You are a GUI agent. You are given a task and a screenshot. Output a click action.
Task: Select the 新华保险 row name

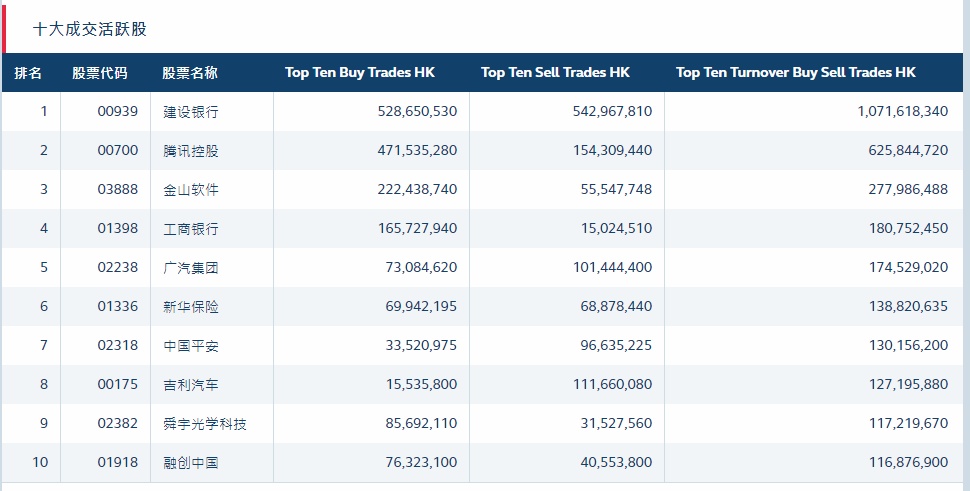click(191, 307)
